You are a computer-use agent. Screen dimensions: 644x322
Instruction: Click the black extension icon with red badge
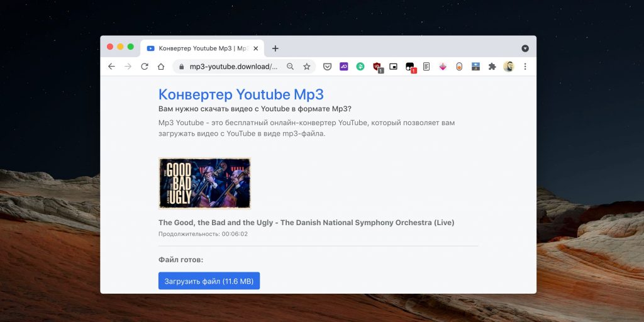410,67
